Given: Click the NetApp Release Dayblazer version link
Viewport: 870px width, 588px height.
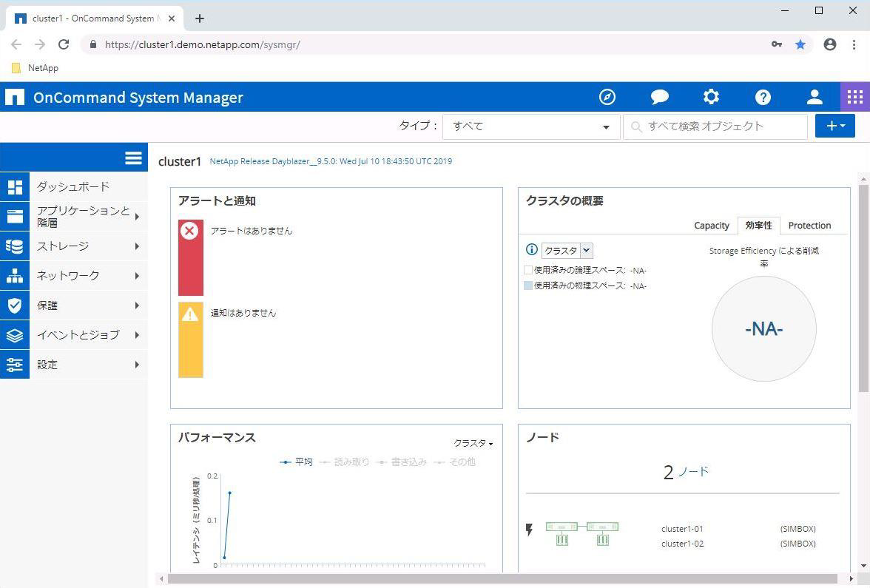Looking at the screenshot, I should coord(331,161).
